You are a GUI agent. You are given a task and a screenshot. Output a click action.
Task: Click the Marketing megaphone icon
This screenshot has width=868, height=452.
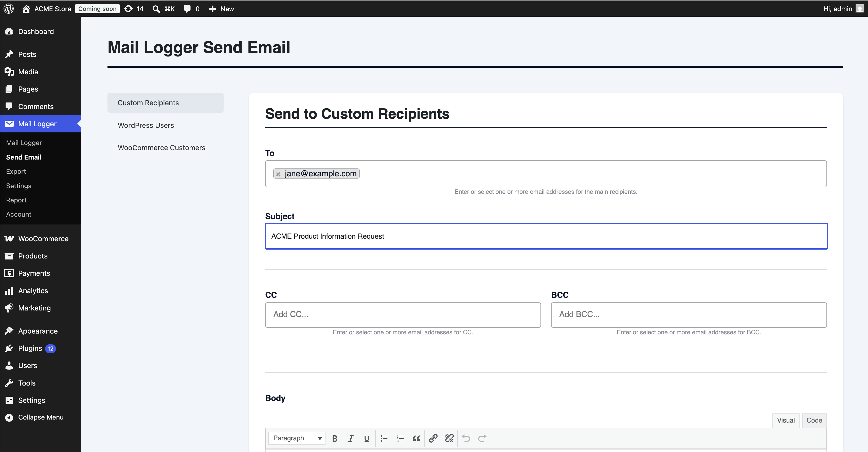pyautogui.click(x=9, y=308)
